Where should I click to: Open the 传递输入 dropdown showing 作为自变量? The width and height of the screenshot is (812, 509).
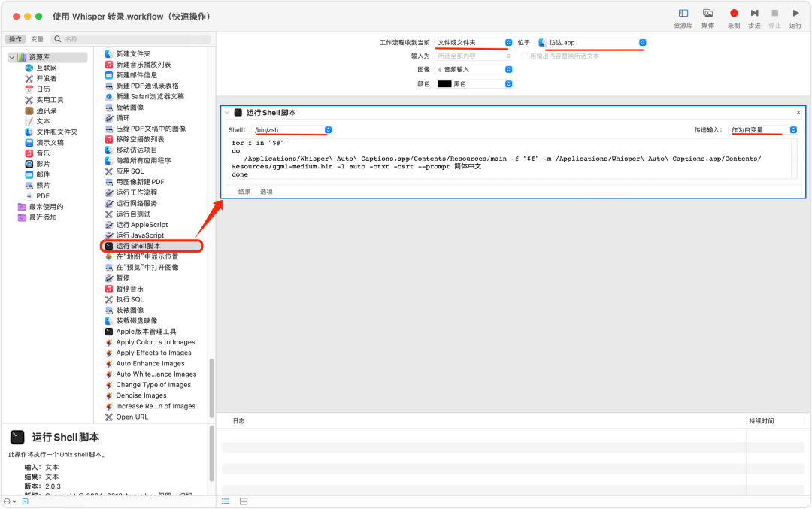[x=762, y=130]
